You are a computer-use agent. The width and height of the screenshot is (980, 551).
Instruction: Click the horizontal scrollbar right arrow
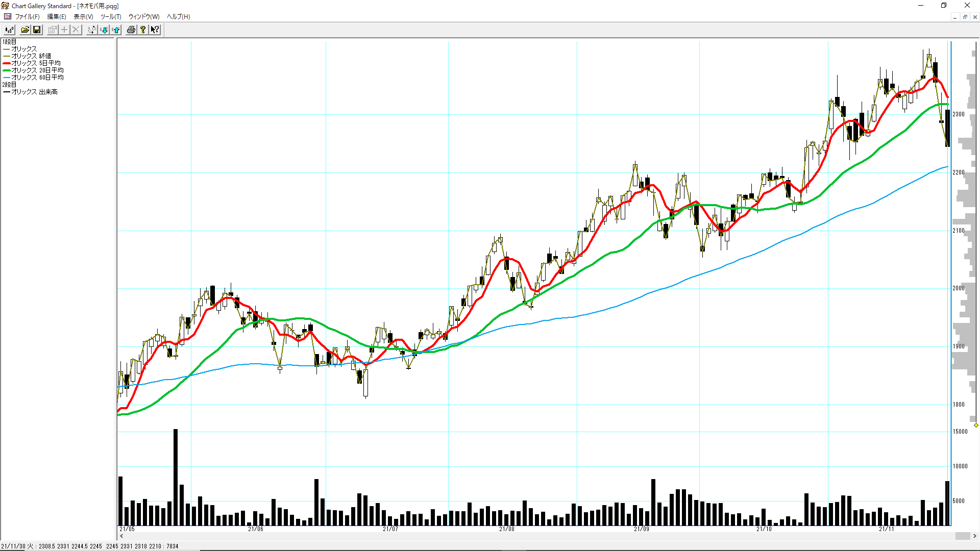[975, 536]
